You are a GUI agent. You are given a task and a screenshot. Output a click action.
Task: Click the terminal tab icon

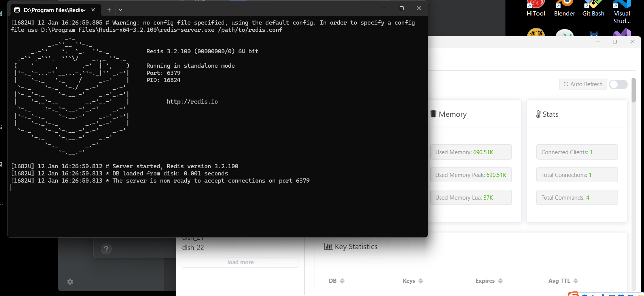[x=17, y=10]
